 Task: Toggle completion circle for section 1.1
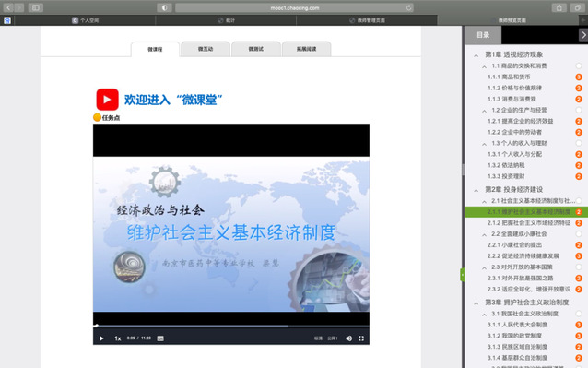[579, 66]
